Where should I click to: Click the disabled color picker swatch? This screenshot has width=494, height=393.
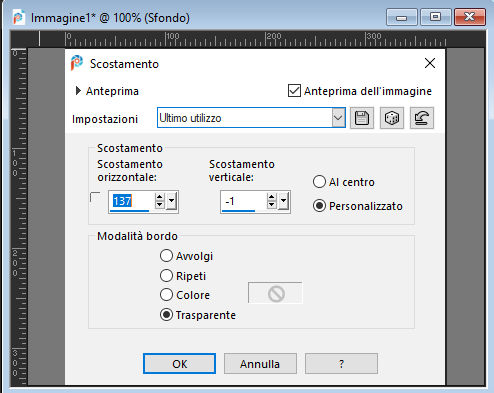coord(275,293)
